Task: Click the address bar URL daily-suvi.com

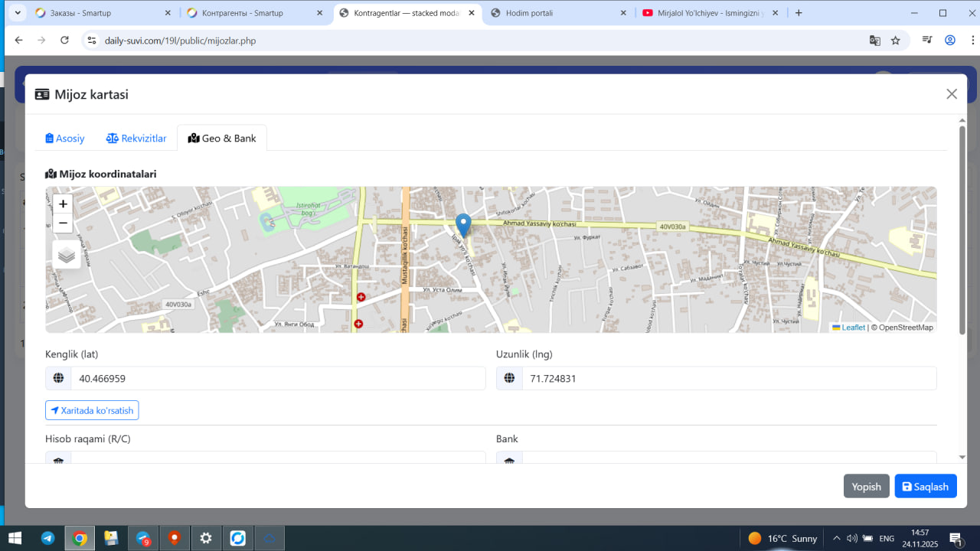Action: tap(180, 41)
